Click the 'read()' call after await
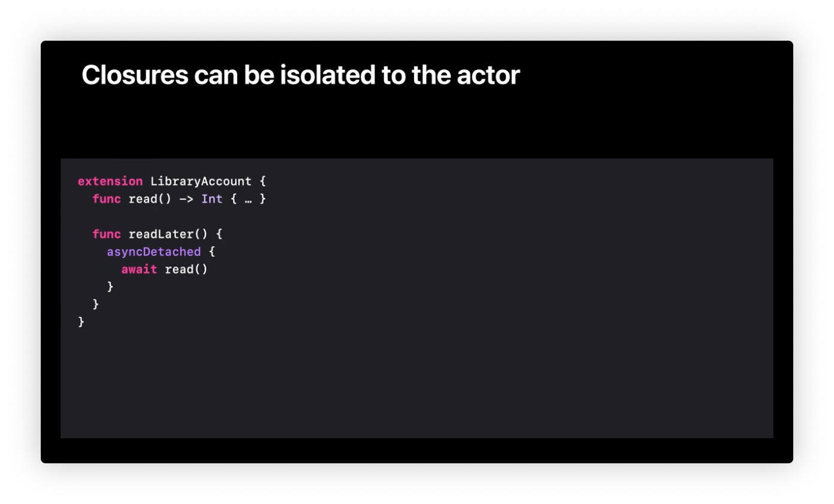Viewport: 834px width, 504px height. coord(186,269)
